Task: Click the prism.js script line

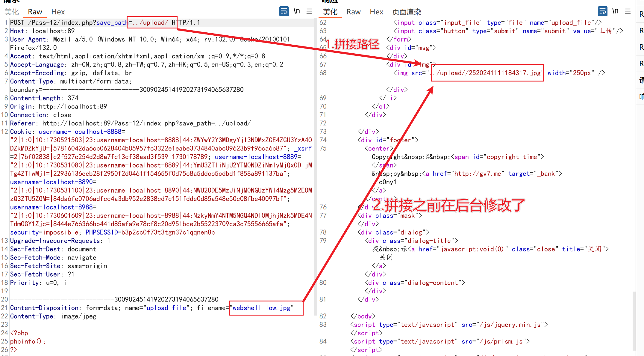Action: point(440,341)
